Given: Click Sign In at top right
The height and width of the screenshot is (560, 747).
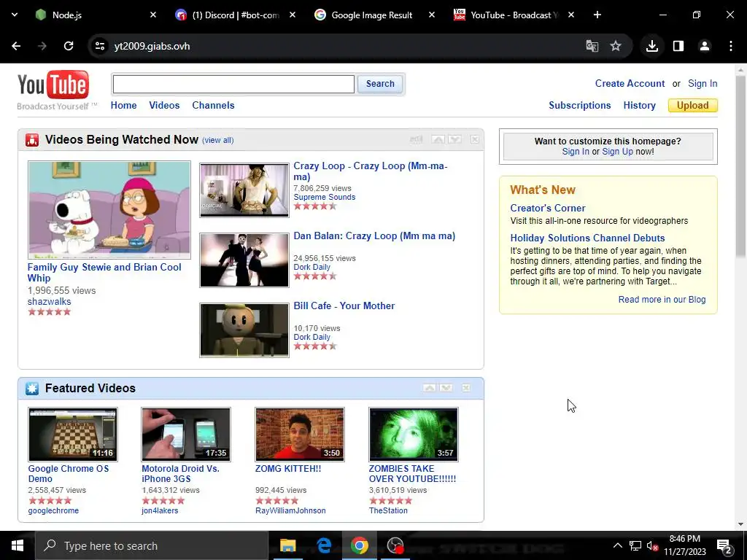Looking at the screenshot, I should pyautogui.click(x=703, y=83).
